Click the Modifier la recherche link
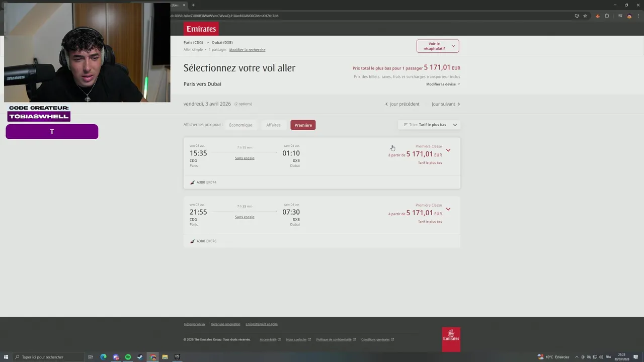Viewport: 644px width, 362px height. 247,50
